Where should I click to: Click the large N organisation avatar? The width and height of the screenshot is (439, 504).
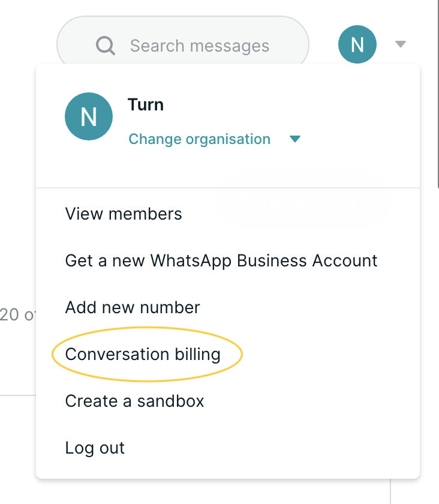coord(89,116)
